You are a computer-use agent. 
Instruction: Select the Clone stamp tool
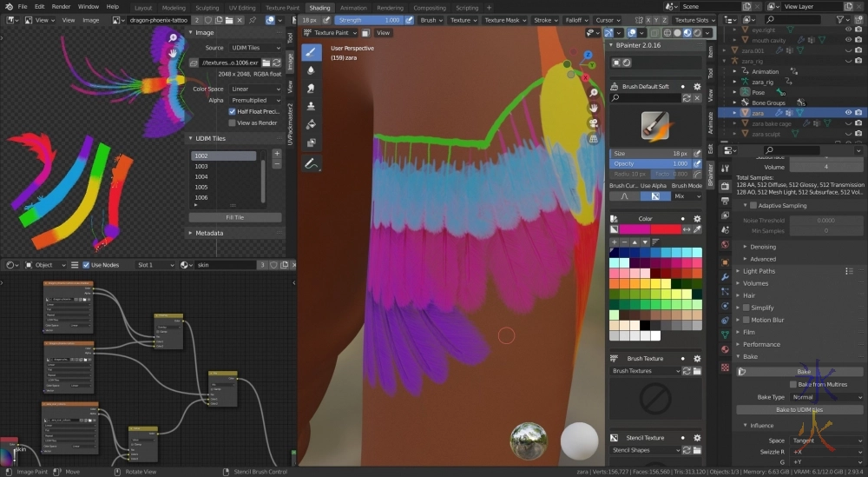pyautogui.click(x=312, y=106)
